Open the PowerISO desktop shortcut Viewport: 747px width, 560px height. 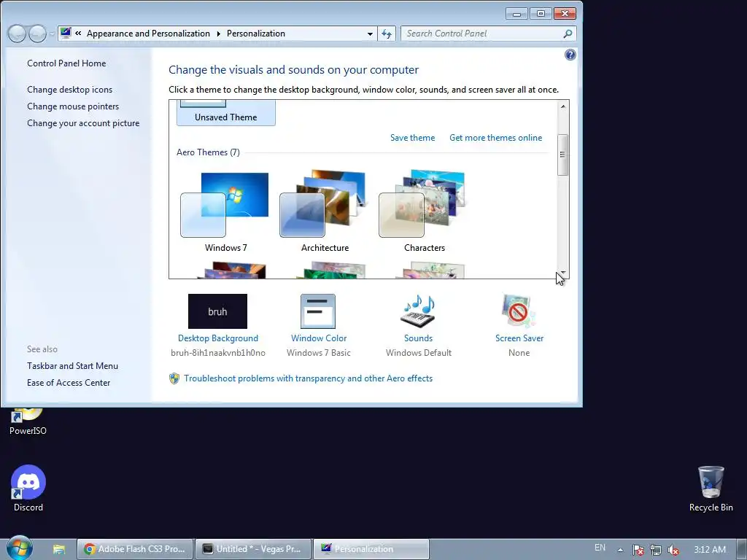click(x=28, y=422)
